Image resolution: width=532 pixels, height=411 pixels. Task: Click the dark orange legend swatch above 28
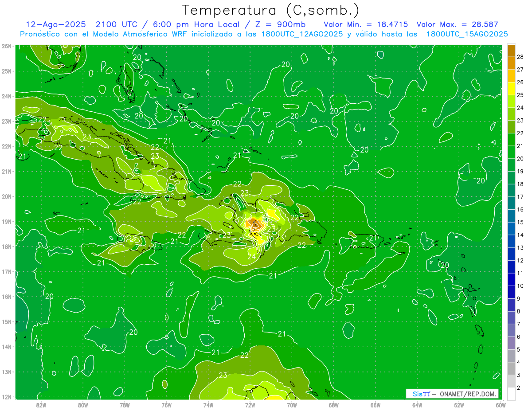(x=511, y=51)
